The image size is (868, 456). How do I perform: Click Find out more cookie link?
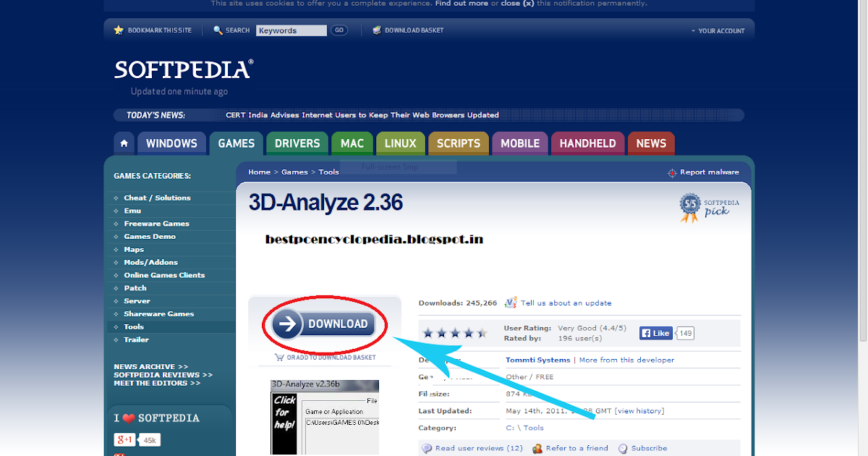(461, 4)
